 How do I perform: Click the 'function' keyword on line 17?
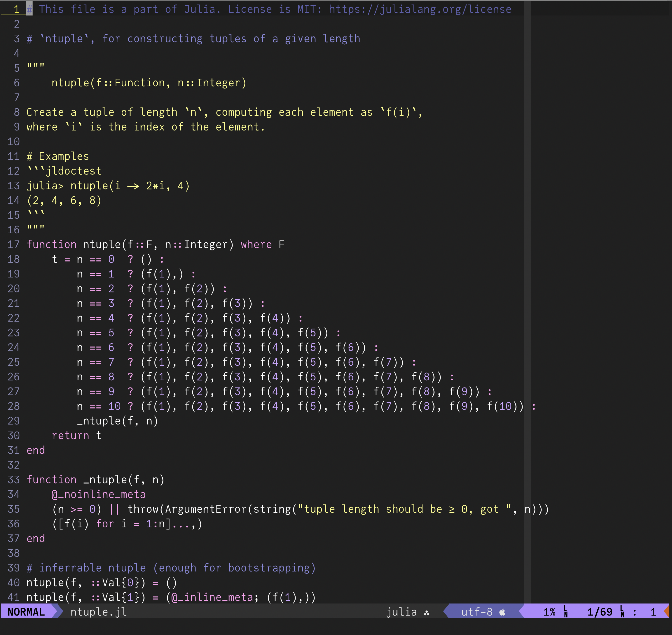click(51, 244)
